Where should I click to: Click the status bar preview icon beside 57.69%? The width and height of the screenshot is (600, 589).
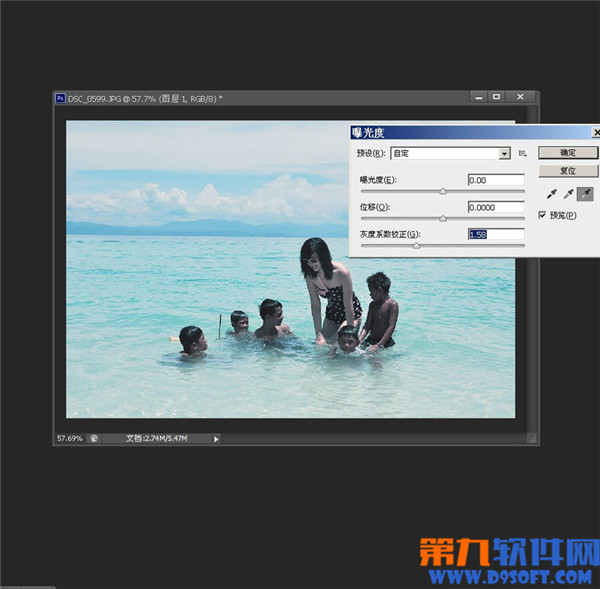(x=94, y=439)
